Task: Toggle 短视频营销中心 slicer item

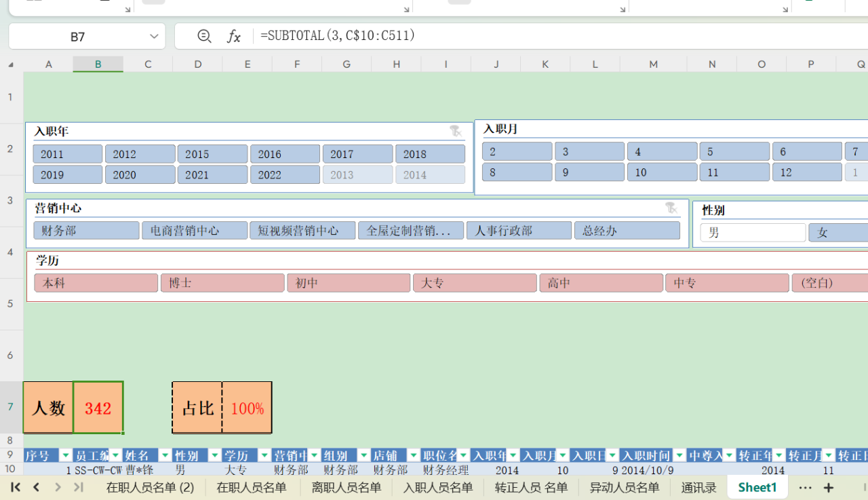Action: pyautogui.click(x=302, y=231)
